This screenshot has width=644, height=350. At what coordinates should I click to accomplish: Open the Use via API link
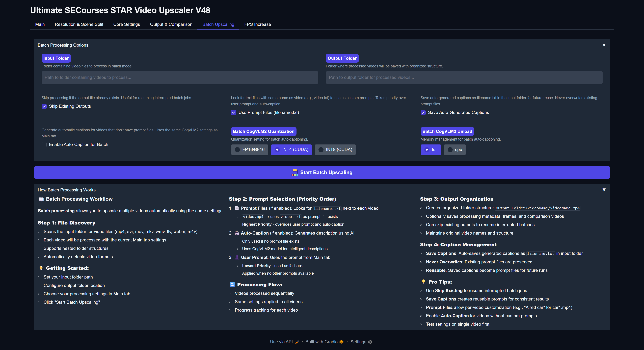[x=281, y=342]
